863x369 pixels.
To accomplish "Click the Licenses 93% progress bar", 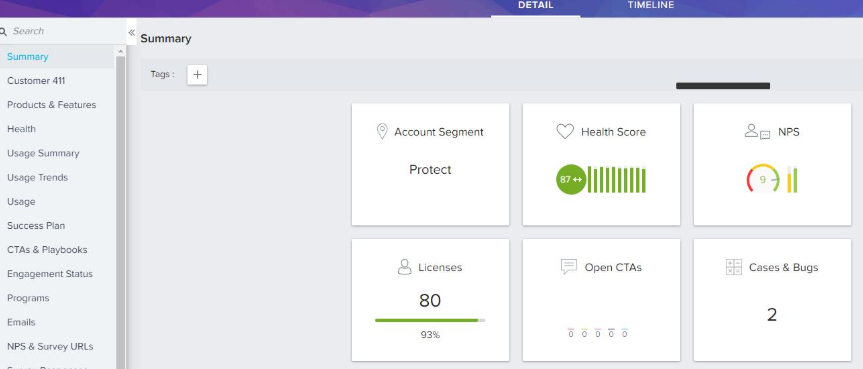I will (430, 320).
